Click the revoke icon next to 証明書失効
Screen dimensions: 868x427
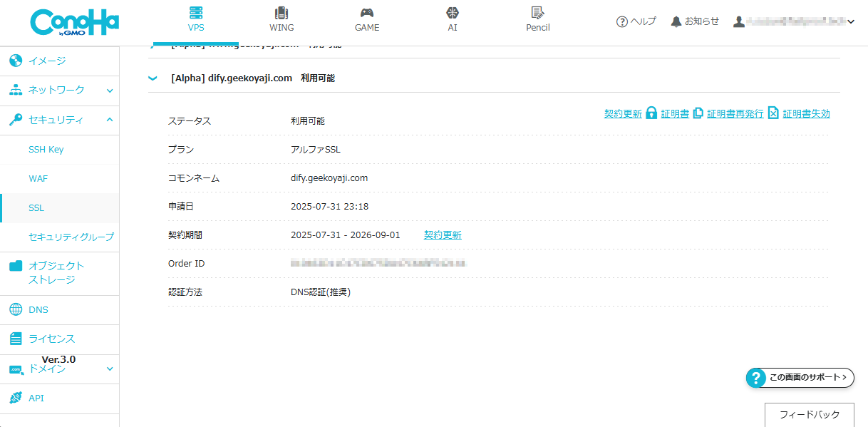pyautogui.click(x=773, y=113)
